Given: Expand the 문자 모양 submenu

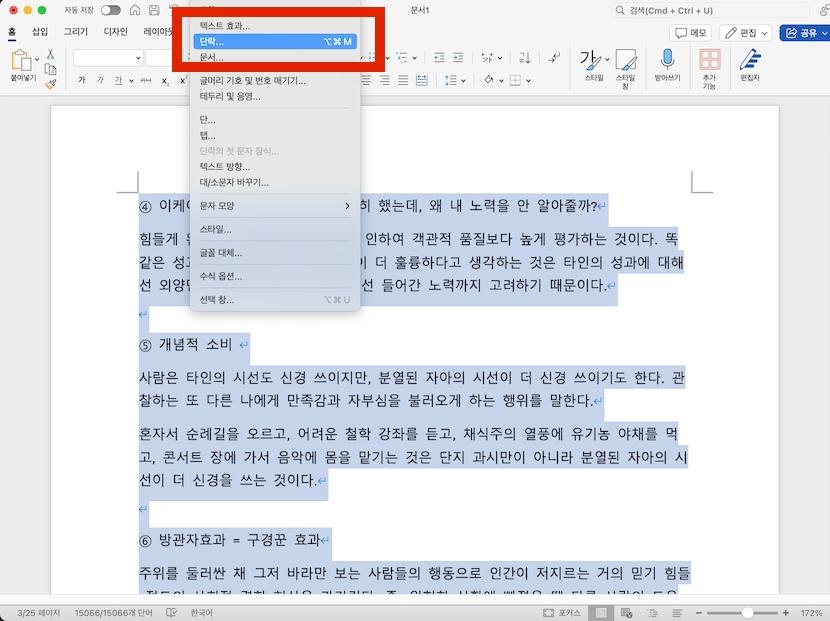Looking at the screenshot, I should (x=275, y=206).
